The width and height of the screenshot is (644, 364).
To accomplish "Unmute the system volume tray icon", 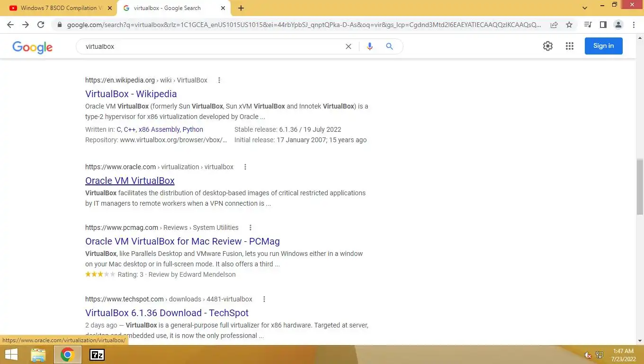I will click(x=588, y=355).
